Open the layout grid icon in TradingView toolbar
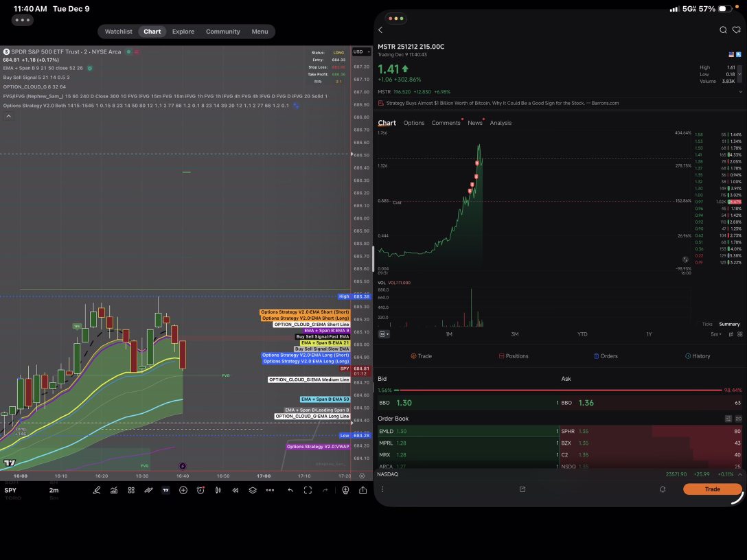 [x=131, y=490]
